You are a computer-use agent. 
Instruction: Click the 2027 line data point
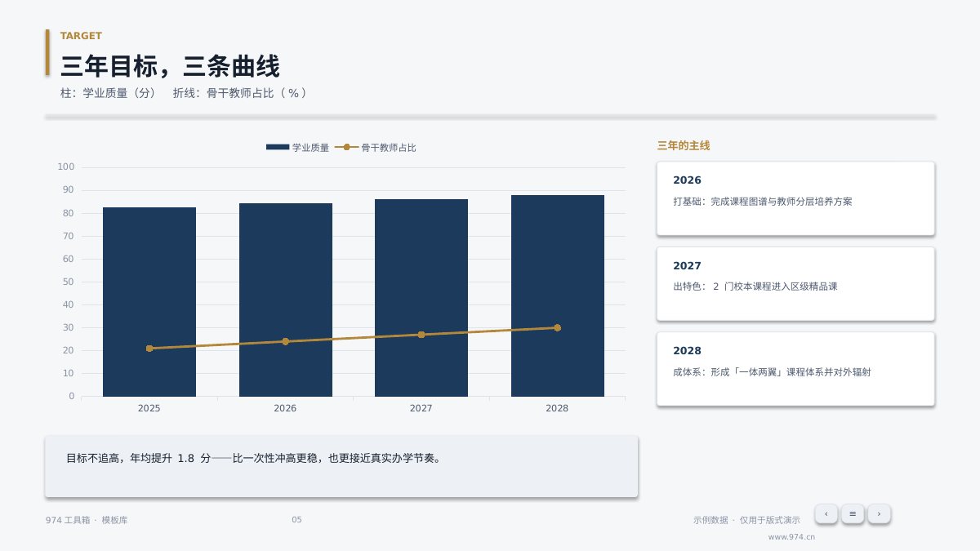click(421, 335)
